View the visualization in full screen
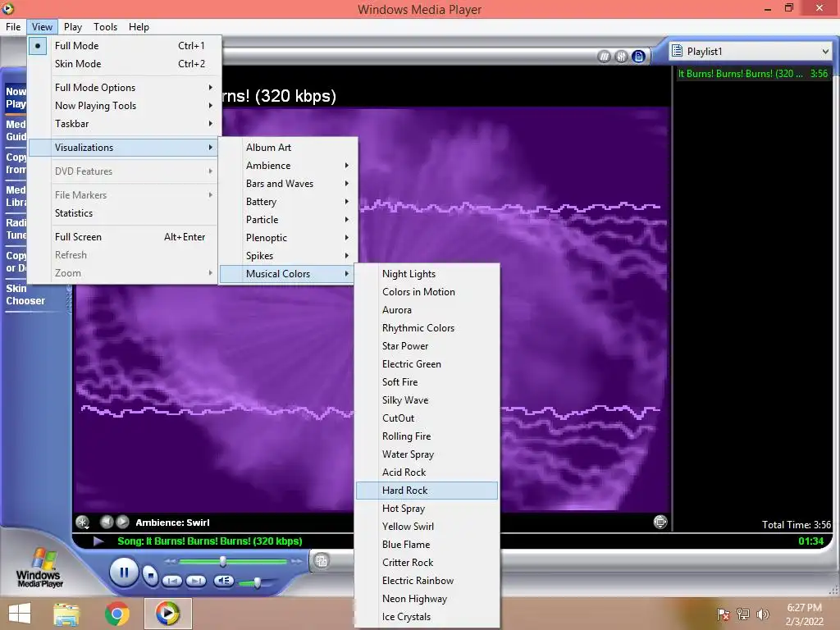The width and height of the screenshot is (840, 630). coord(660,522)
